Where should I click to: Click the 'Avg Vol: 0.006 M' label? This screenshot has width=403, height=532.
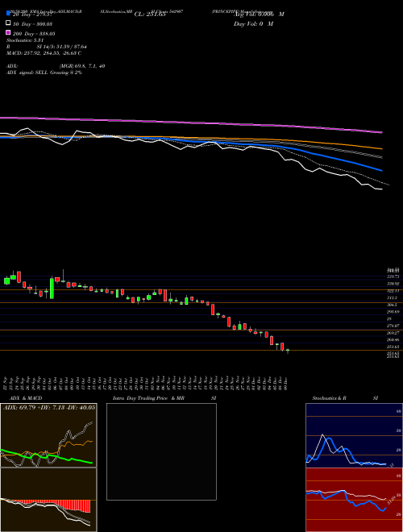[259, 15]
